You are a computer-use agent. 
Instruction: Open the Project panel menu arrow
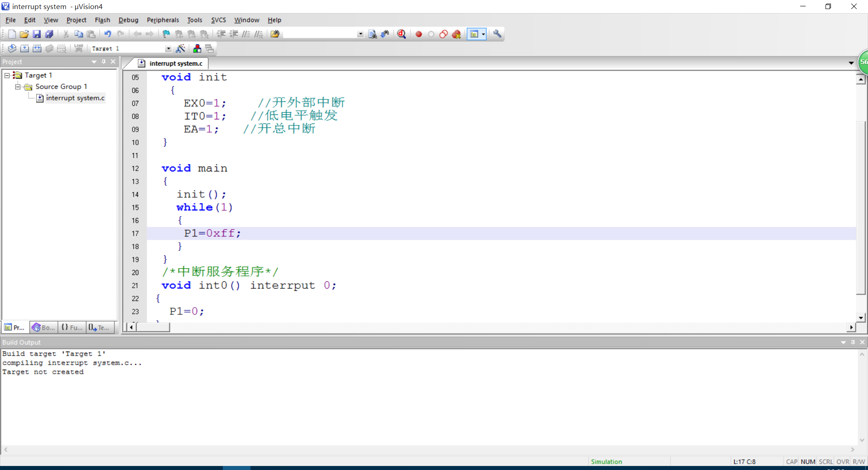[x=94, y=62]
